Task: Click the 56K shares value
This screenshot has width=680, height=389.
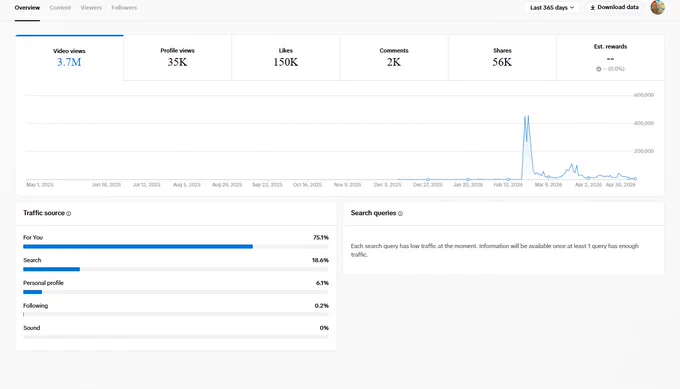Action: click(502, 62)
